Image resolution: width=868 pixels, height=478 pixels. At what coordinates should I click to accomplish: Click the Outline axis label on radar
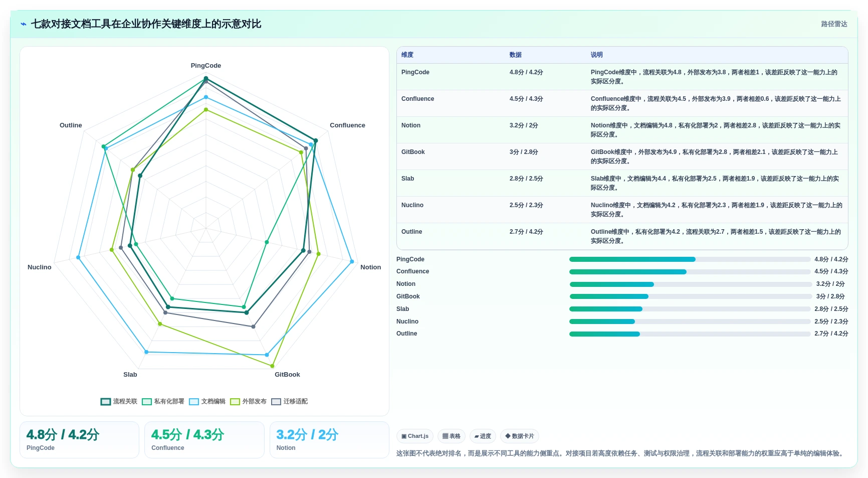coord(71,125)
